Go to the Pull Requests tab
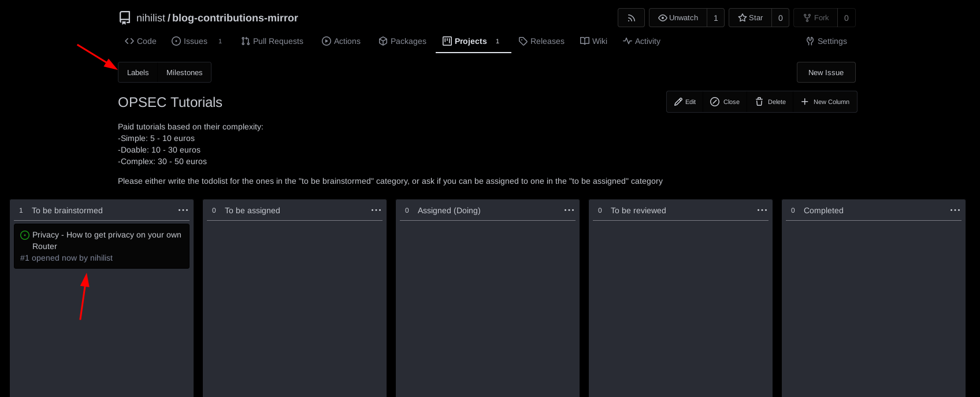980x397 pixels. 272,41
